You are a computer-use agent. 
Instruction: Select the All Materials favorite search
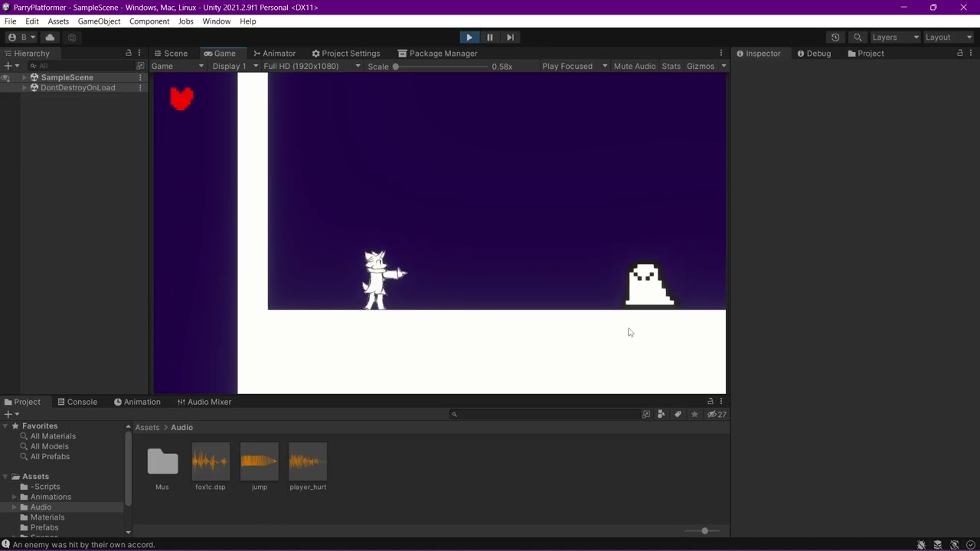coord(53,436)
